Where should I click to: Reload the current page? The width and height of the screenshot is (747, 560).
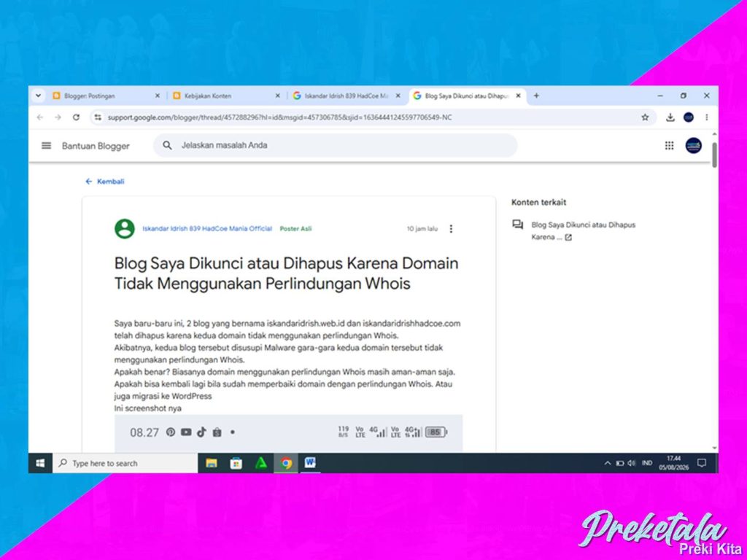point(76,117)
